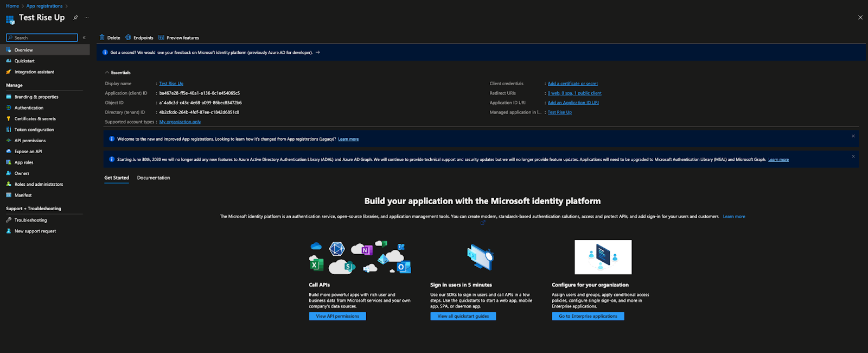The height and width of the screenshot is (353, 868).
Task: Click the Expose an API cloud icon
Action: coord(9,152)
